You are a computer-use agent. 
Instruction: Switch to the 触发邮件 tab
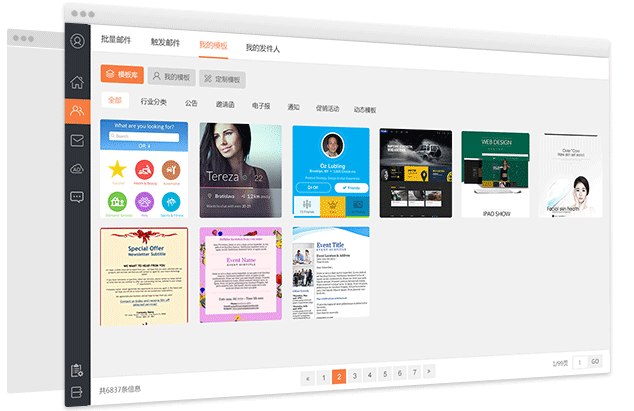pyautogui.click(x=165, y=42)
